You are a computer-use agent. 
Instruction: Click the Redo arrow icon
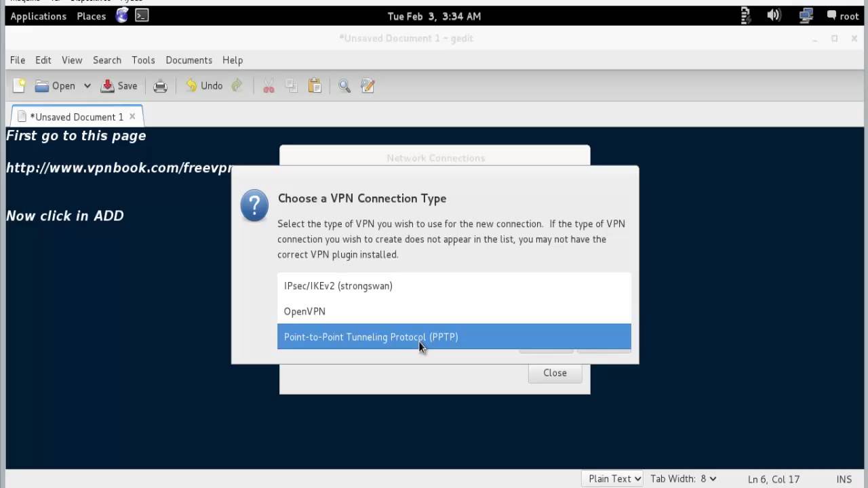[x=237, y=86]
